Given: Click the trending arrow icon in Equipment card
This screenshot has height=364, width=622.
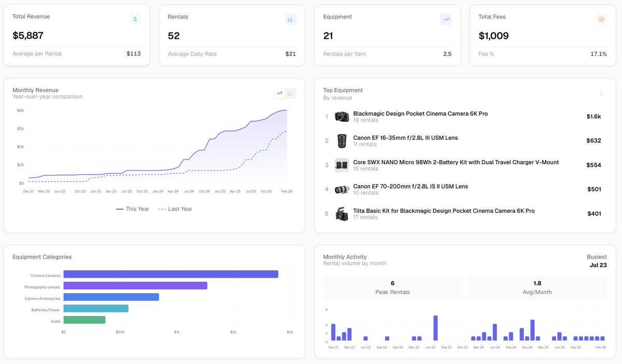Looking at the screenshot, I should tap(446, 19).
